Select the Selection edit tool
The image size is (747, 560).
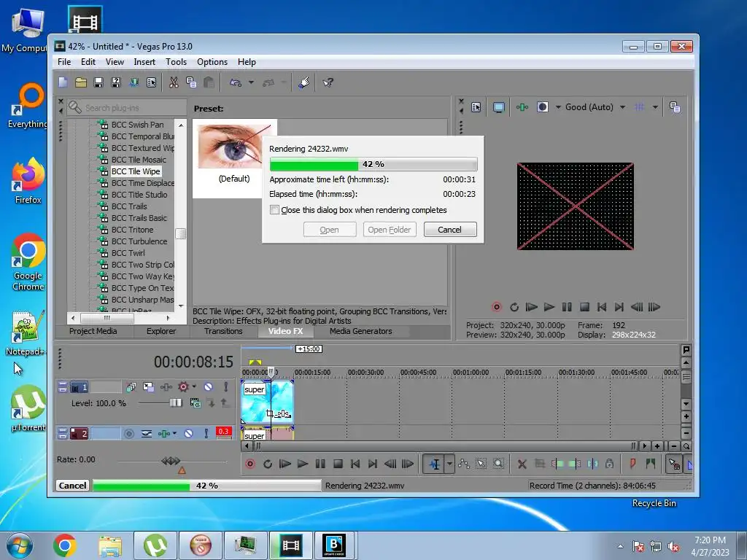481,463
